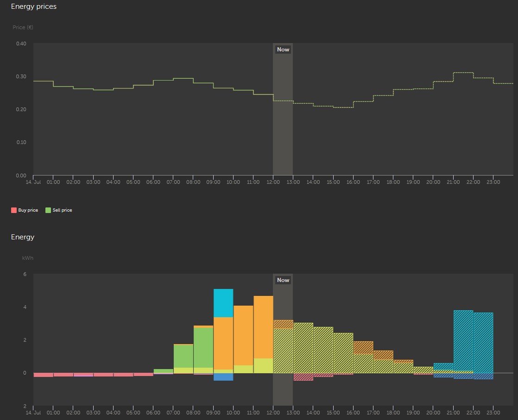The image size is (518, 420).
Task: Open the Energy prices chart title
Action: 33,6
